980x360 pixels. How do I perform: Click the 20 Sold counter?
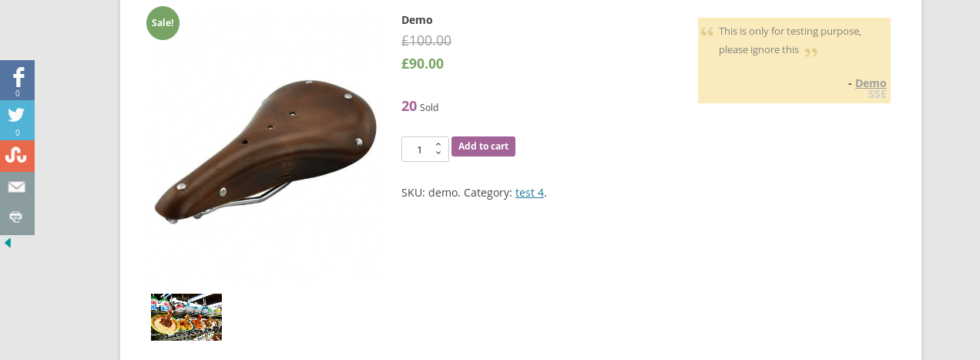point(419,106)
